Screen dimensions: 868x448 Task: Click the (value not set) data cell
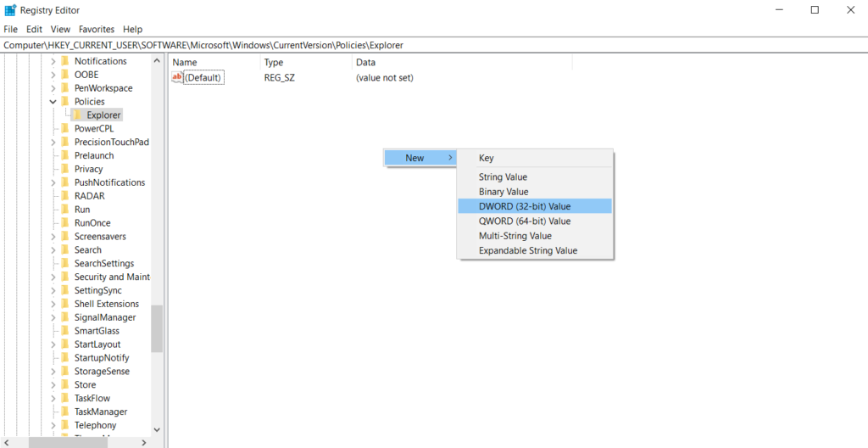pos(385,77)
